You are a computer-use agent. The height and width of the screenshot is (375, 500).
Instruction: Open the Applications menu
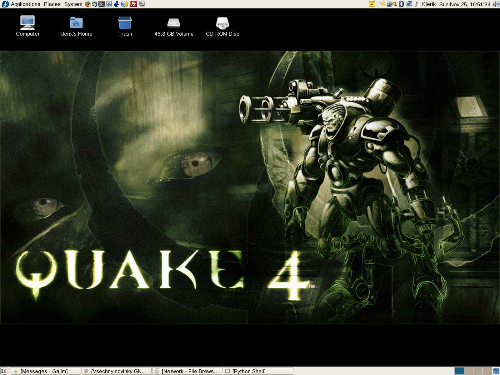25,4
